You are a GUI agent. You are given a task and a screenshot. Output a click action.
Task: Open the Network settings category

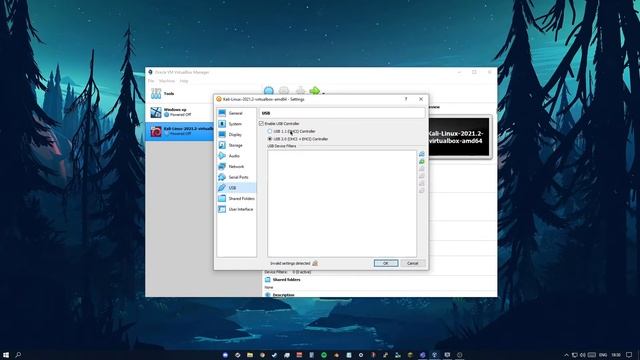(x=236, y=166)
